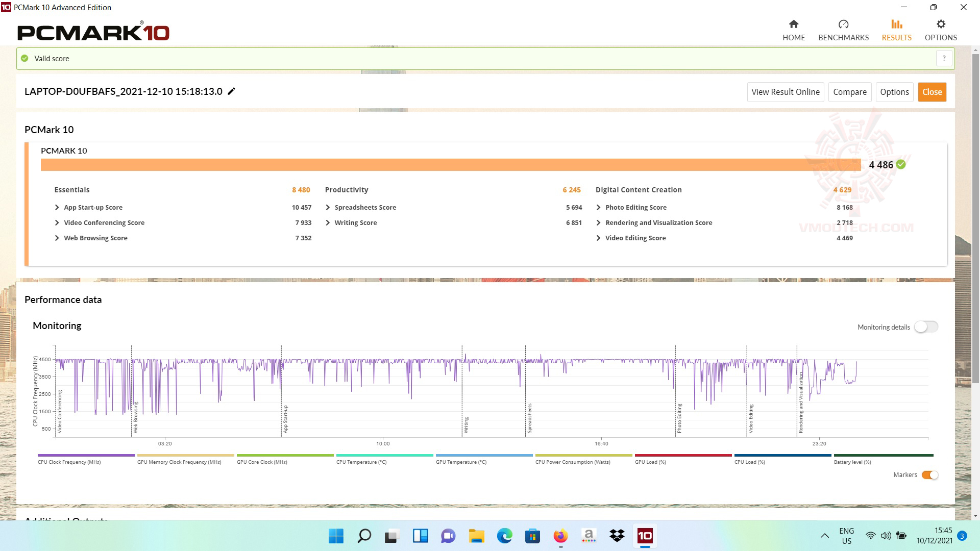Open the Options gear icon
Screen dimensions: 980x551
tap(941, 24)
